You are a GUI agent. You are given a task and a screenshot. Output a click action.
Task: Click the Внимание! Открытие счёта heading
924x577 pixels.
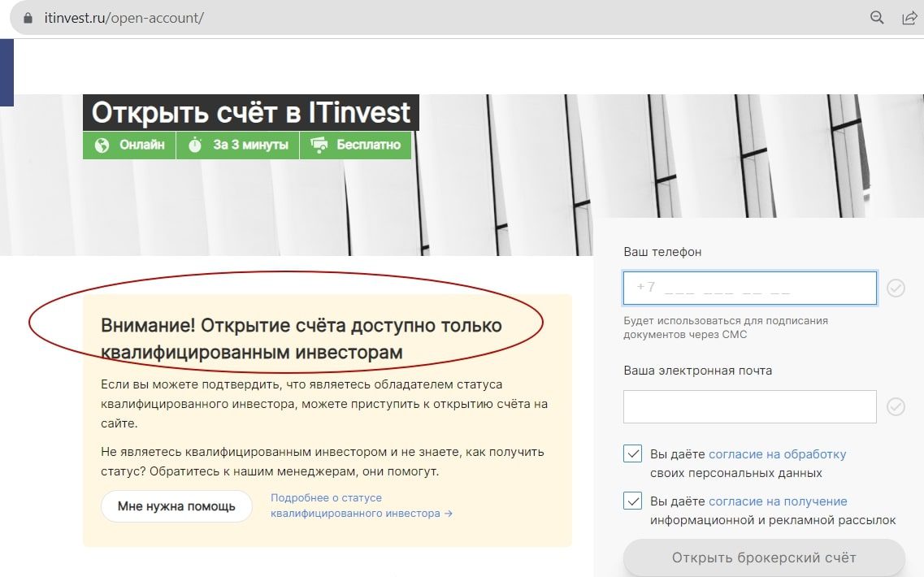click(x=301, y=339)
